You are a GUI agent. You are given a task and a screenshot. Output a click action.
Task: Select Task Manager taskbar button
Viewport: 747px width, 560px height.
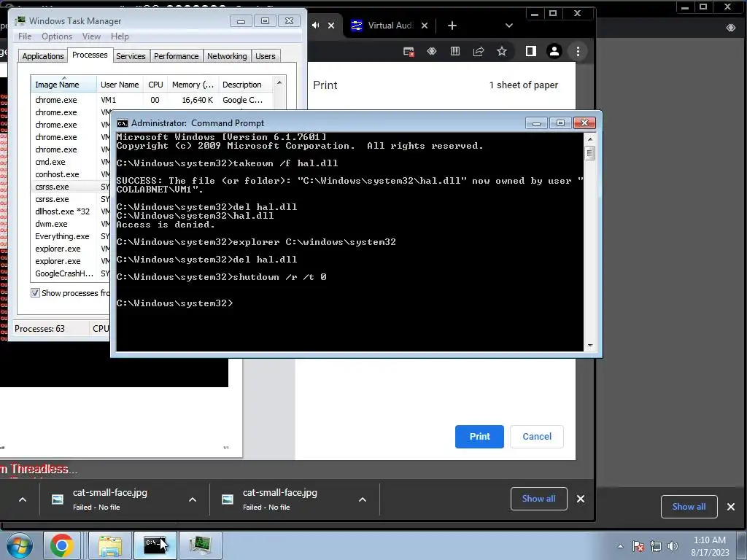pyautogui.click(x=200, y=545)
